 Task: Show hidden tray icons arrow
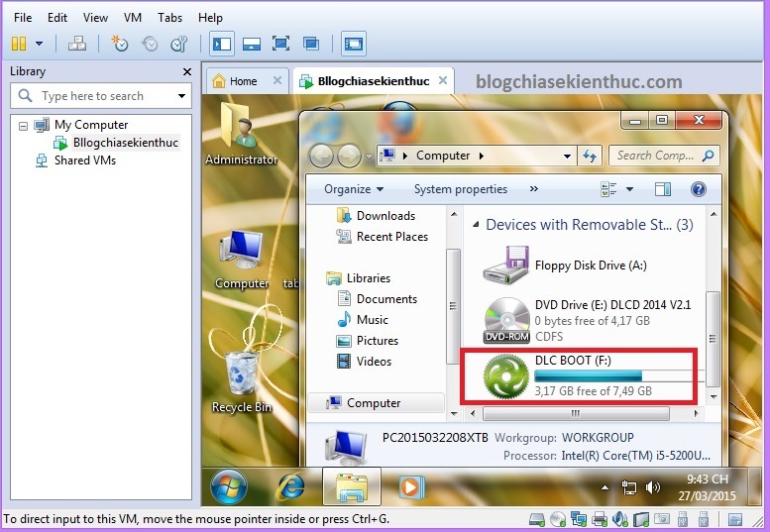pos(605,487)
